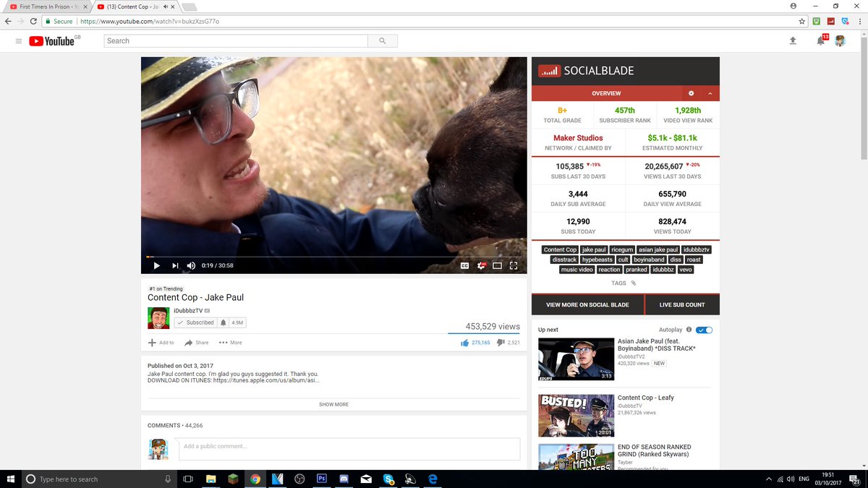Like the video with thumbs up
The image size is (868, 488).
(464, 343)
